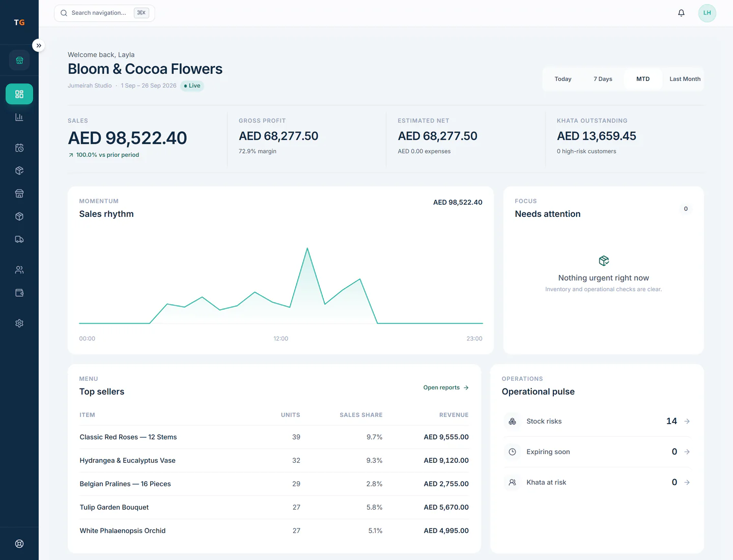Click the green store icon at sidebar top
Screen dimensions: 733x560
(19, 60)
